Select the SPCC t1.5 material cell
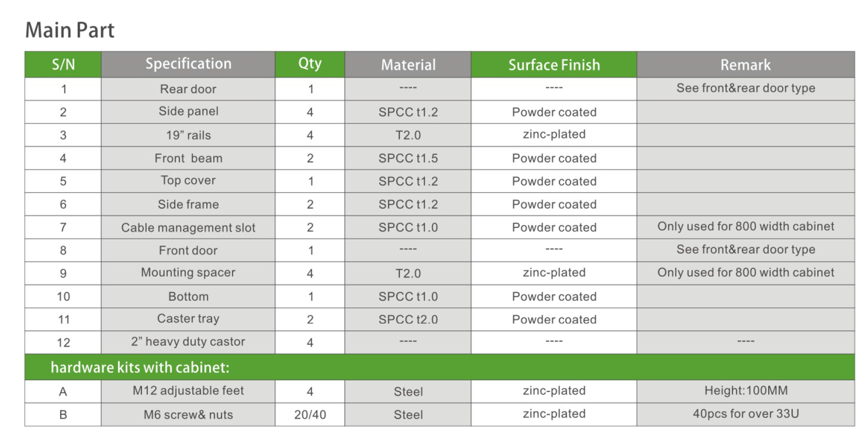The image size is (868, 448). pos(408,158)
